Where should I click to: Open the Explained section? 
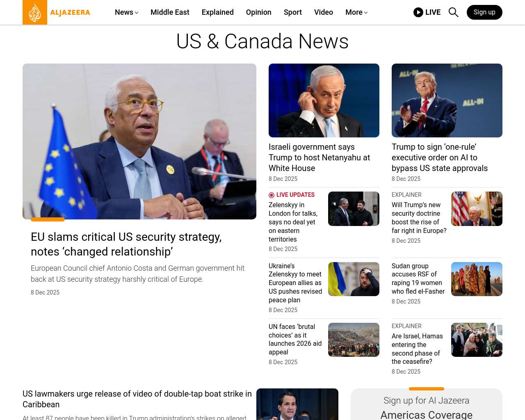click(217, 12)
